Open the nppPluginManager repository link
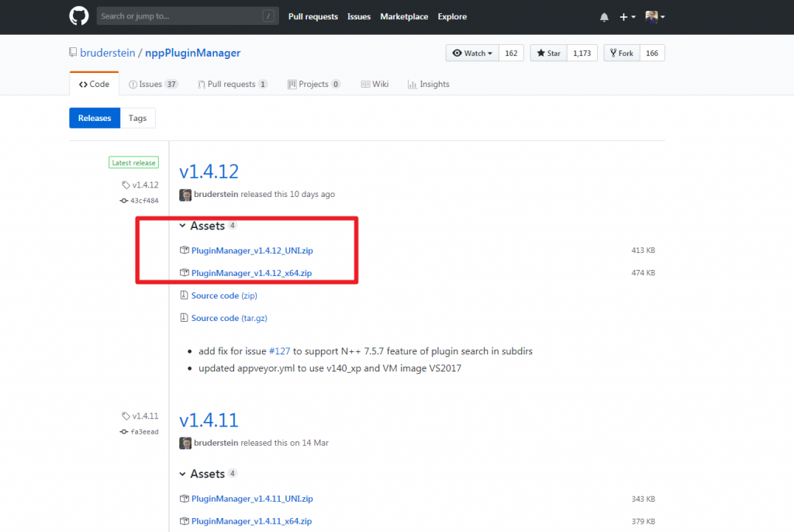Viewport: 794px width, 532px height. 192,53
